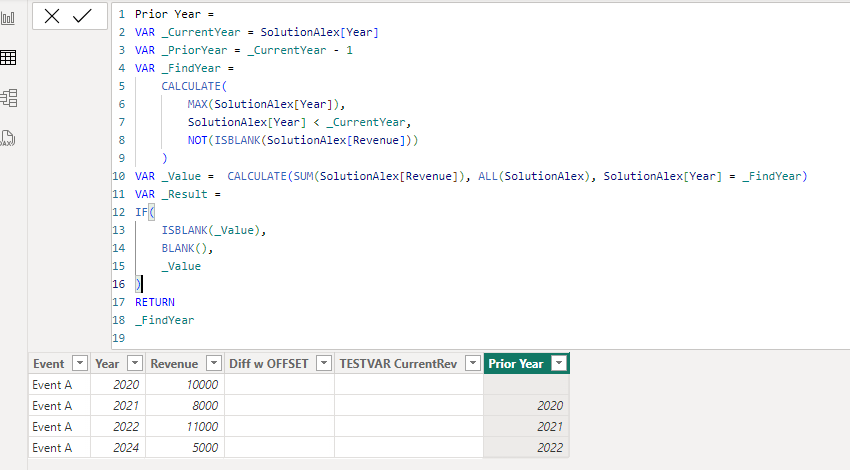Open the DAX query view icon

click(x=8, y=138)
